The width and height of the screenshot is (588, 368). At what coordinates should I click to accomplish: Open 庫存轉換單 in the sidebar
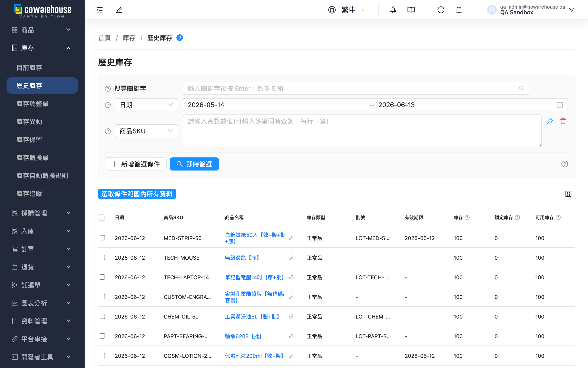point(42,158)
